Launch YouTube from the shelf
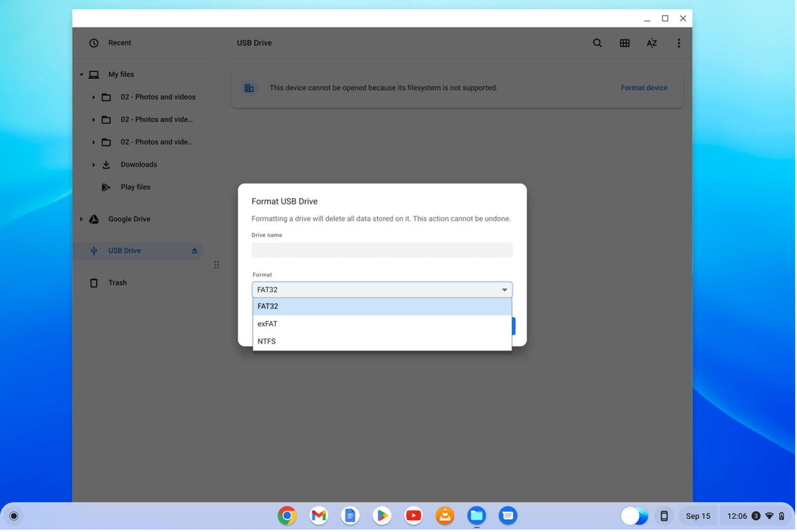797x532 pixels. [x=413, y=516]
